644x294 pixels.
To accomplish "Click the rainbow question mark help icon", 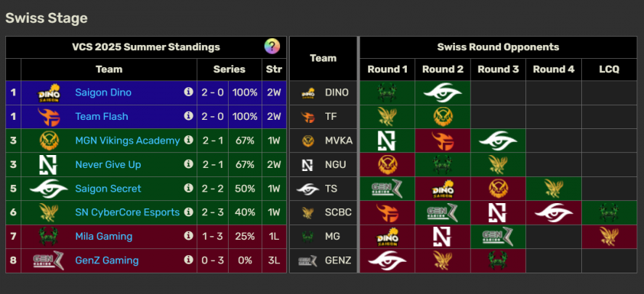I will pos(272,47).
